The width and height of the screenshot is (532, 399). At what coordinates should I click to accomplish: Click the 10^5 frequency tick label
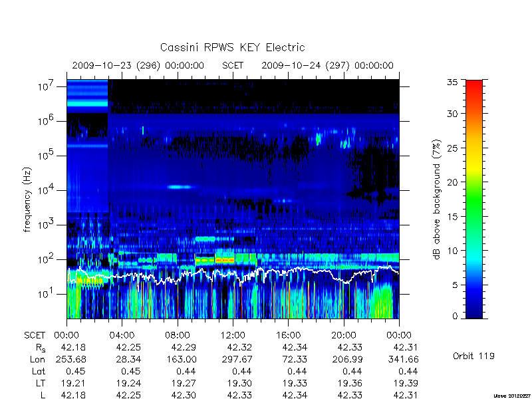click(x=47, y=155)
